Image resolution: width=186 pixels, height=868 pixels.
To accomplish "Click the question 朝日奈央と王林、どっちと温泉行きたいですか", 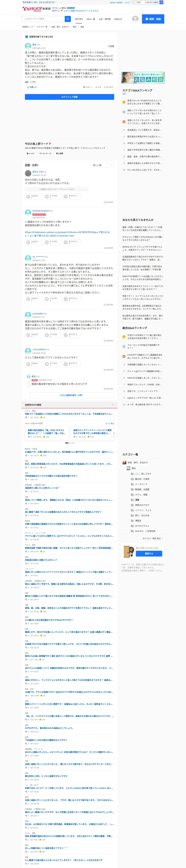I will [46, 776].
